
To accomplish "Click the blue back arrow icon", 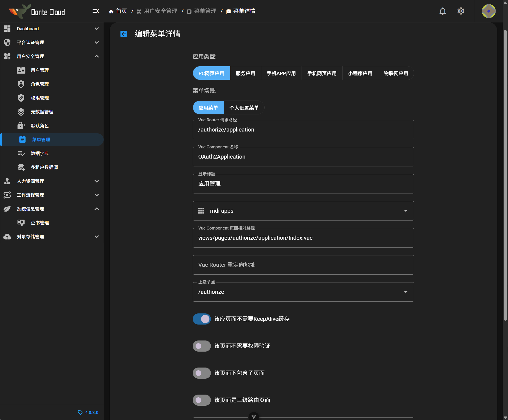I will [123, 34].
